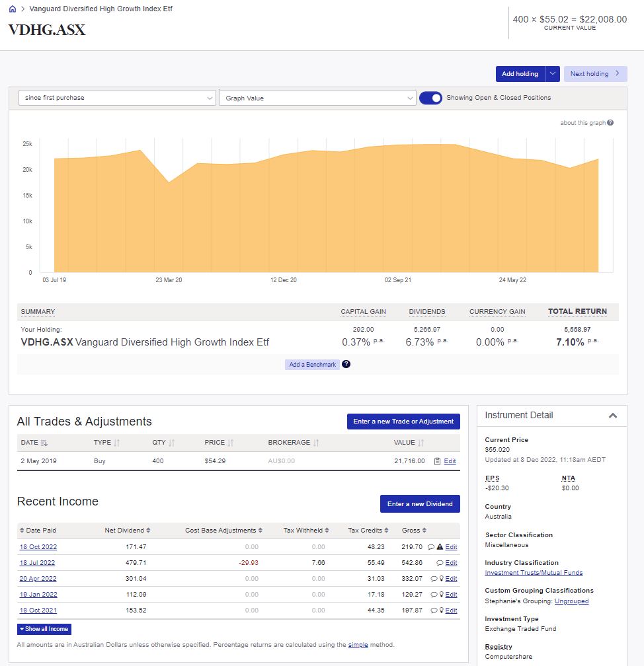Open the comment bubble for 19 Jan 2022 dividend
The height and width of the screenshot is (666, 644).
coord(434,595)
